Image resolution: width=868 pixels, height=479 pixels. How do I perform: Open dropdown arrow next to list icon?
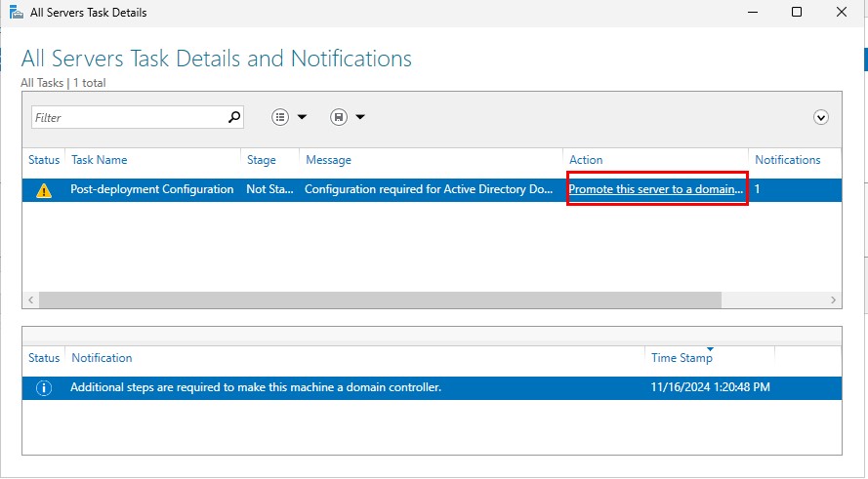(x=302, y=117)
